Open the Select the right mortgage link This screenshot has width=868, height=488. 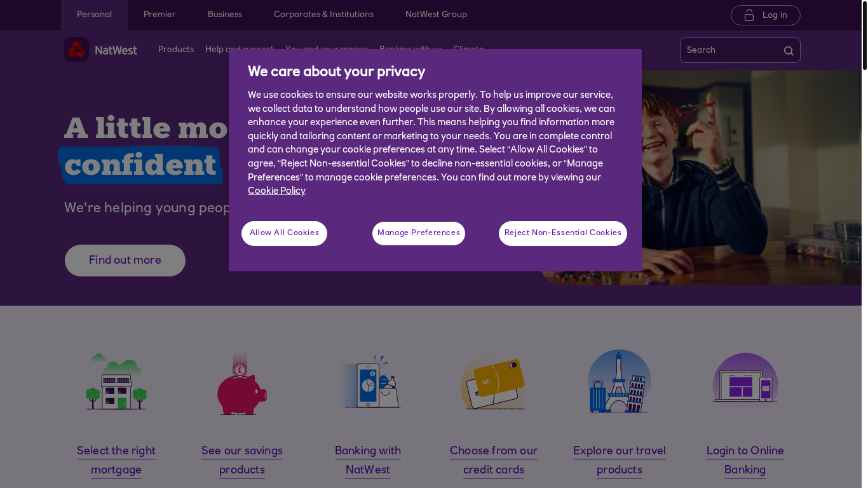116,461
